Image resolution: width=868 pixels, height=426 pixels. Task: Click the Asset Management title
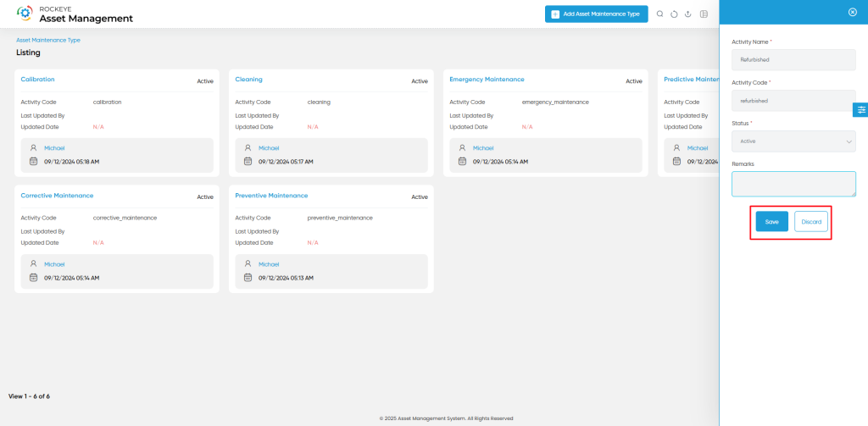86,19
